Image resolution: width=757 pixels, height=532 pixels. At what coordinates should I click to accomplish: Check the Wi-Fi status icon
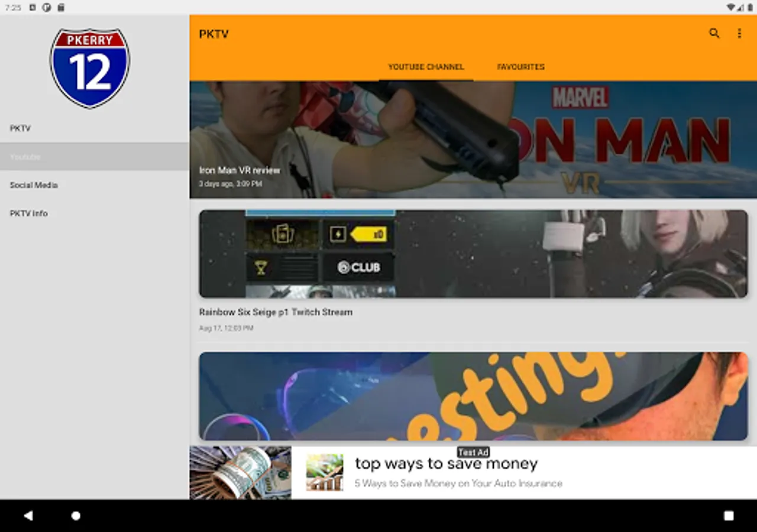731,7
